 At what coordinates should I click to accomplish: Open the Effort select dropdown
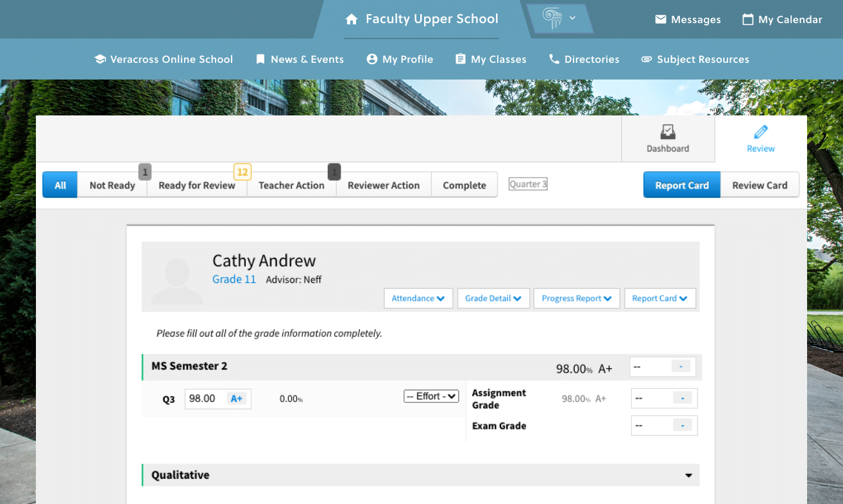click(431, 396)
